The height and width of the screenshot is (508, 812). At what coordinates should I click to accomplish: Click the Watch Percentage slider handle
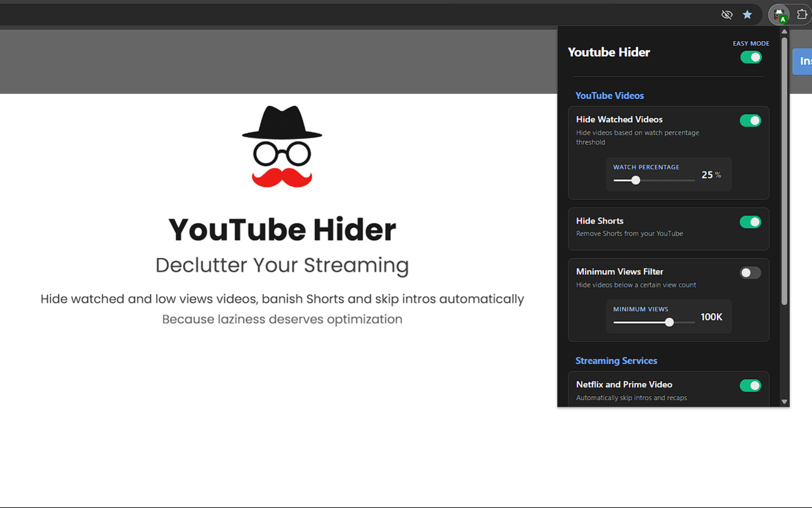pyautogui.click(x=636, y=180)
